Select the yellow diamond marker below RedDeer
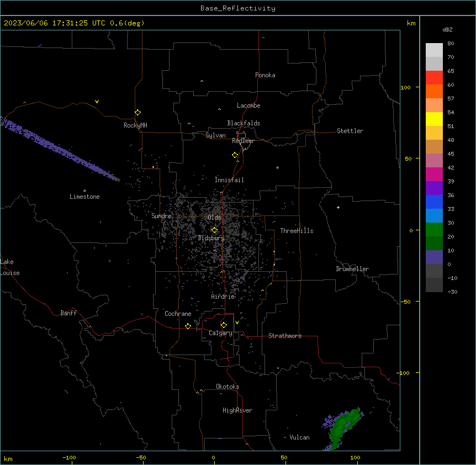The height and width of the screenshot is (465, 476). [235, 155]
